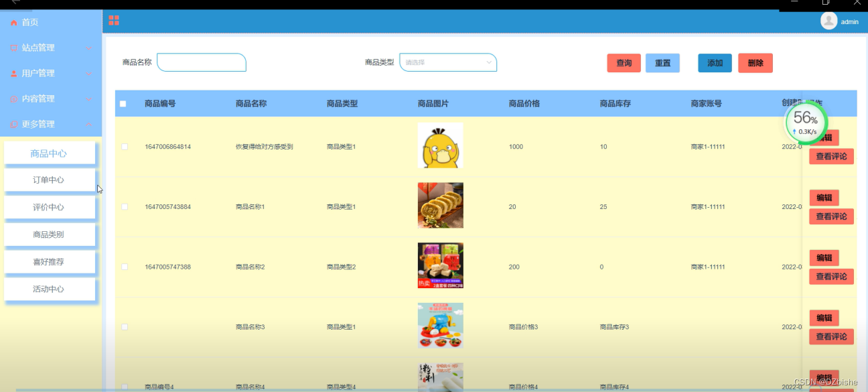Click 编辑 for 商品名称3 row

pos(824,318)
